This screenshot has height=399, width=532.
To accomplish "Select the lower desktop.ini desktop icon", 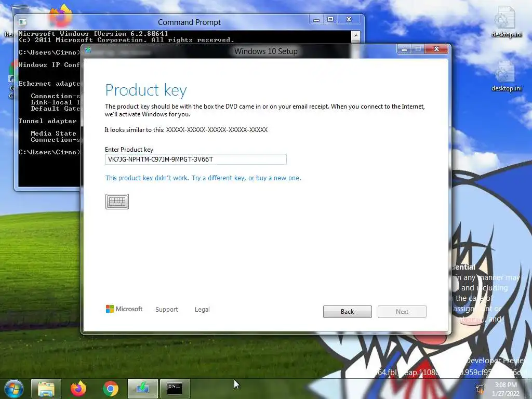I will pos(506,76).
